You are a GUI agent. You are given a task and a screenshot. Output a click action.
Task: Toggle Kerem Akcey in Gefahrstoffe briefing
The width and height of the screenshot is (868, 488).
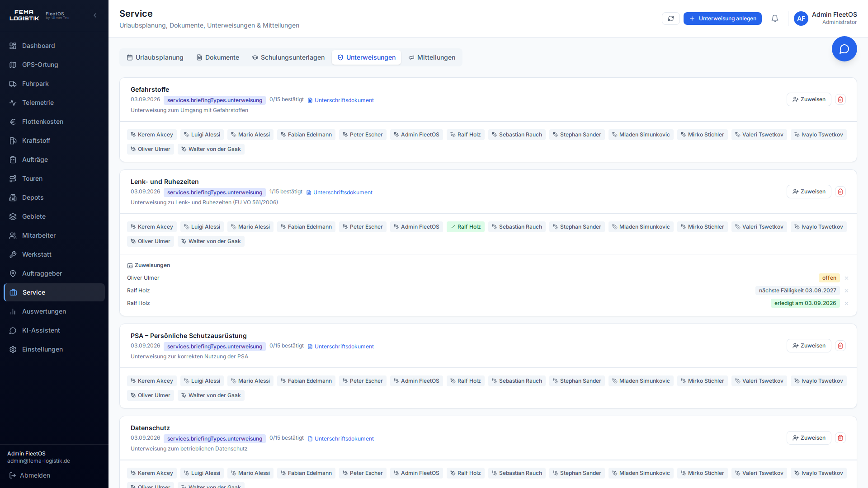pyautogui.click(x=152, y=135)
